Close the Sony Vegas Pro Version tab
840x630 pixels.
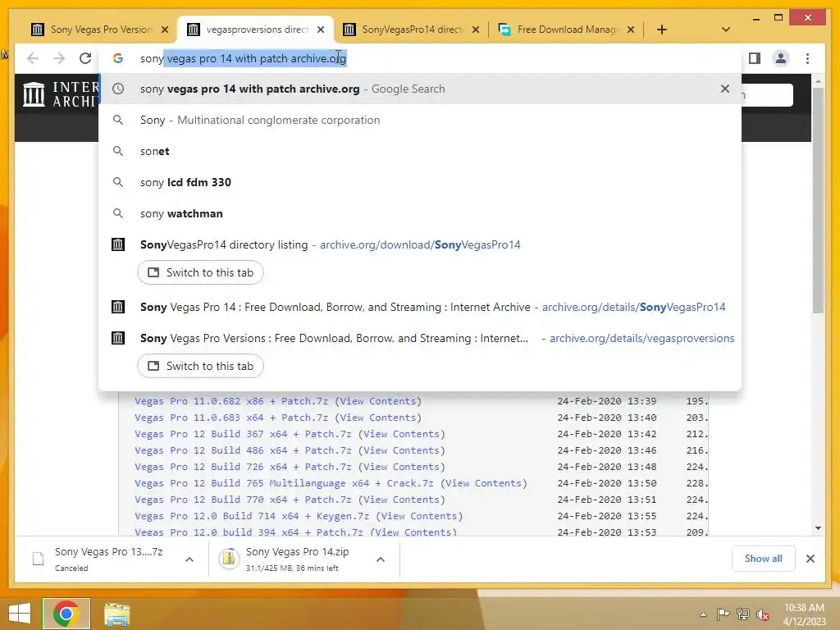click(165, 30)
